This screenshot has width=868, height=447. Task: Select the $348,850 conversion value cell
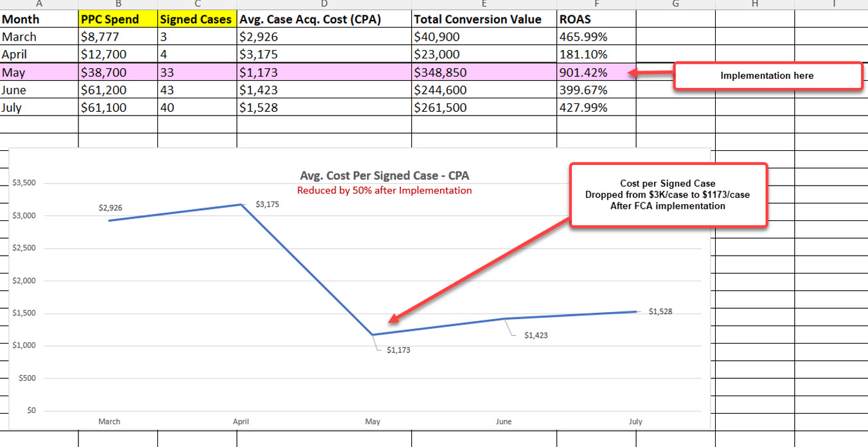pyautogui.click(x=484, y=73)
